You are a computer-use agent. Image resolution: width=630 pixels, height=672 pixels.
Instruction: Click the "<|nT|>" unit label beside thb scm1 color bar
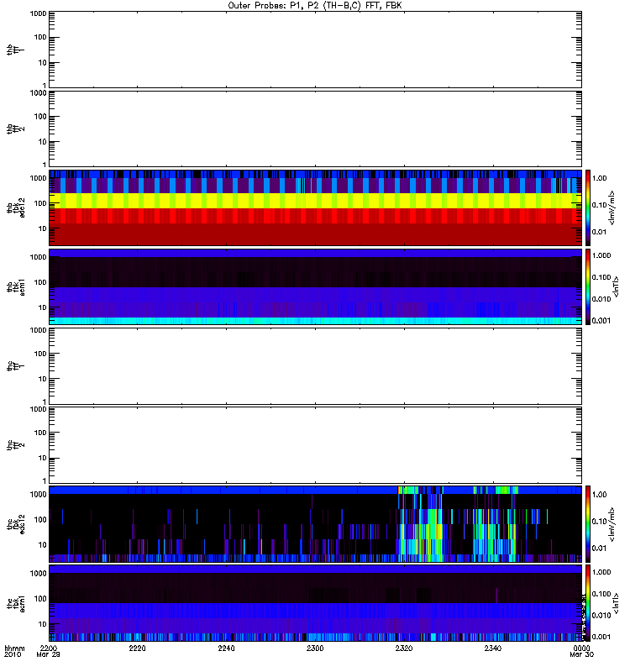coord(616,286)
